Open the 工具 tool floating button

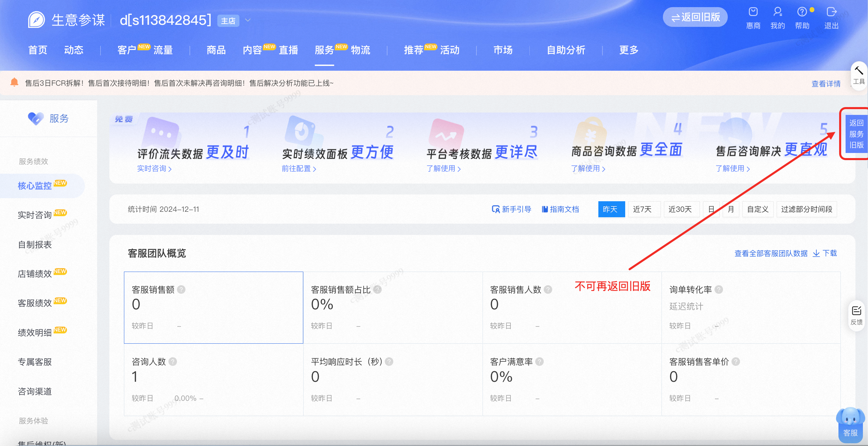859,75
